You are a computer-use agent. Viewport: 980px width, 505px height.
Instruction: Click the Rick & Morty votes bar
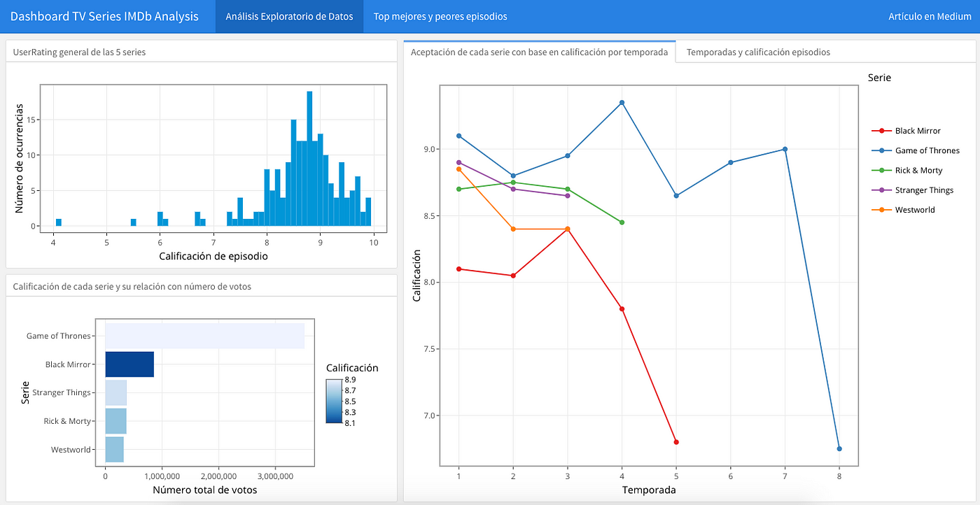coord(115,421)
